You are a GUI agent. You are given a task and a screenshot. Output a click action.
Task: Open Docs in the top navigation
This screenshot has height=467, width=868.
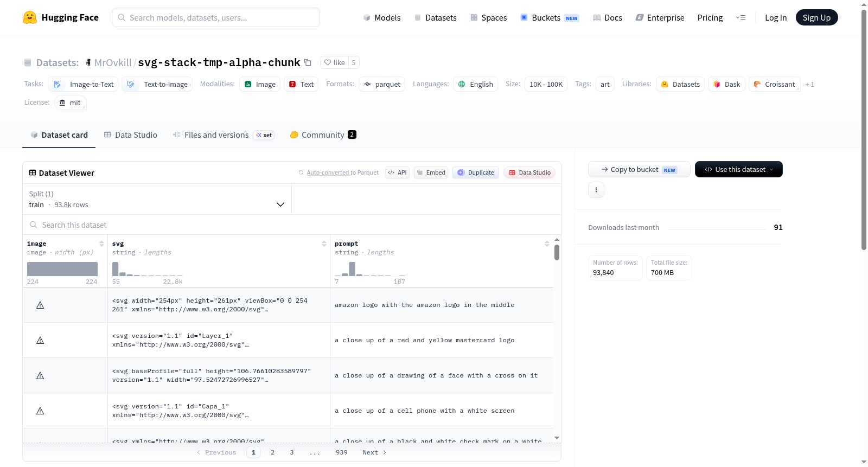607,17
